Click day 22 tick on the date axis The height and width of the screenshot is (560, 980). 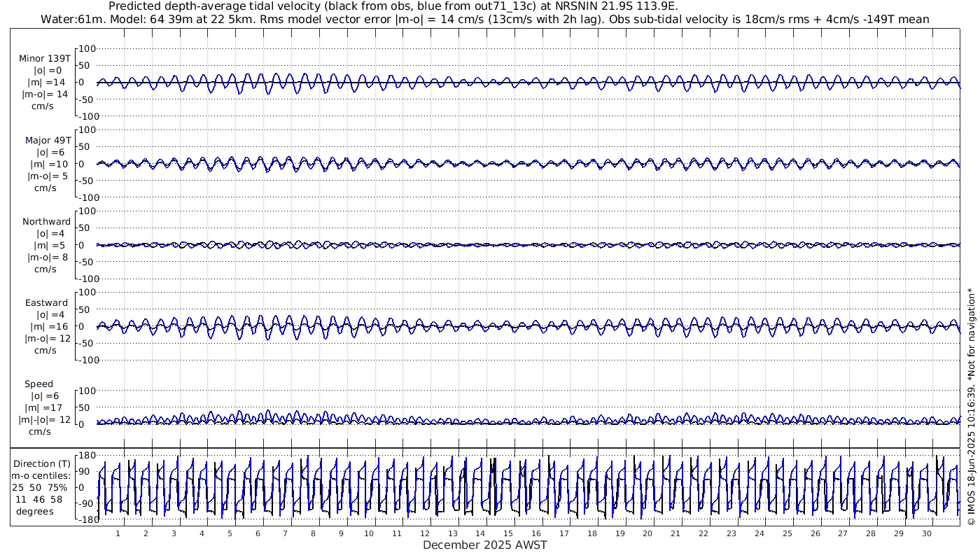[x=703, y=533]
